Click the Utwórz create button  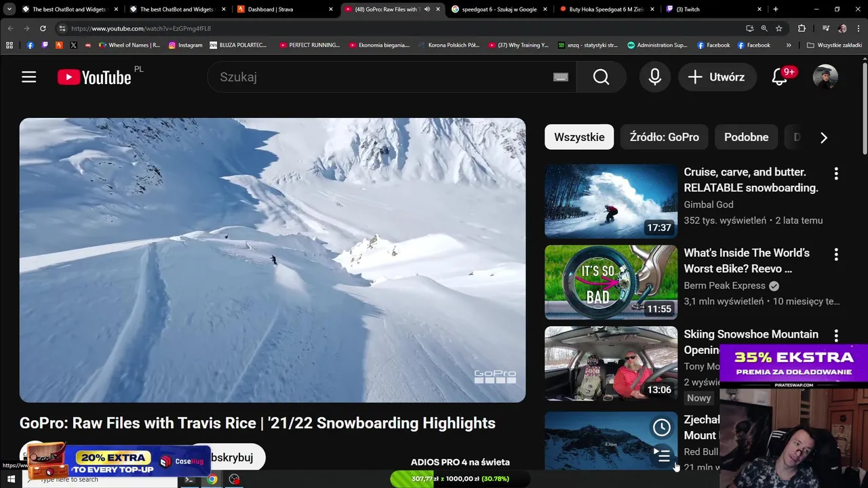click(717, 77)
